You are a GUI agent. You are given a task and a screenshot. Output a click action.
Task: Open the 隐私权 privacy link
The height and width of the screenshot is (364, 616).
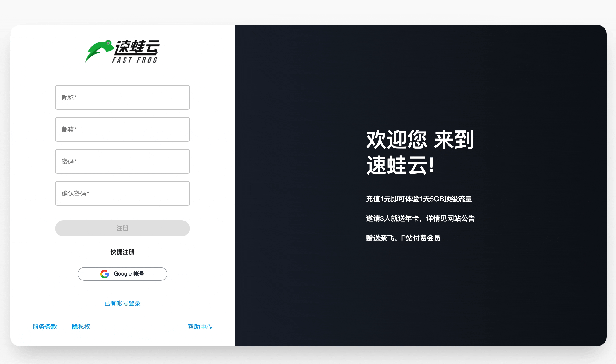click(x=81, y=326)
